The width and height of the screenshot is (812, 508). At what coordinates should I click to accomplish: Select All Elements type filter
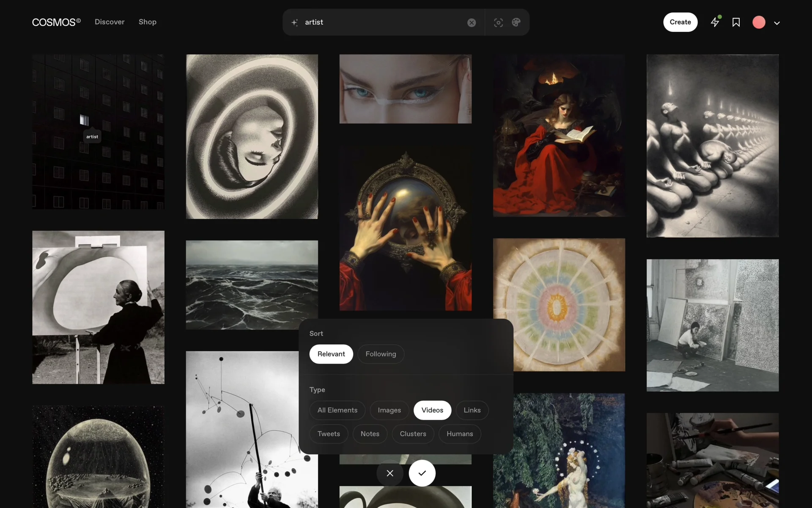click(337, 410)
